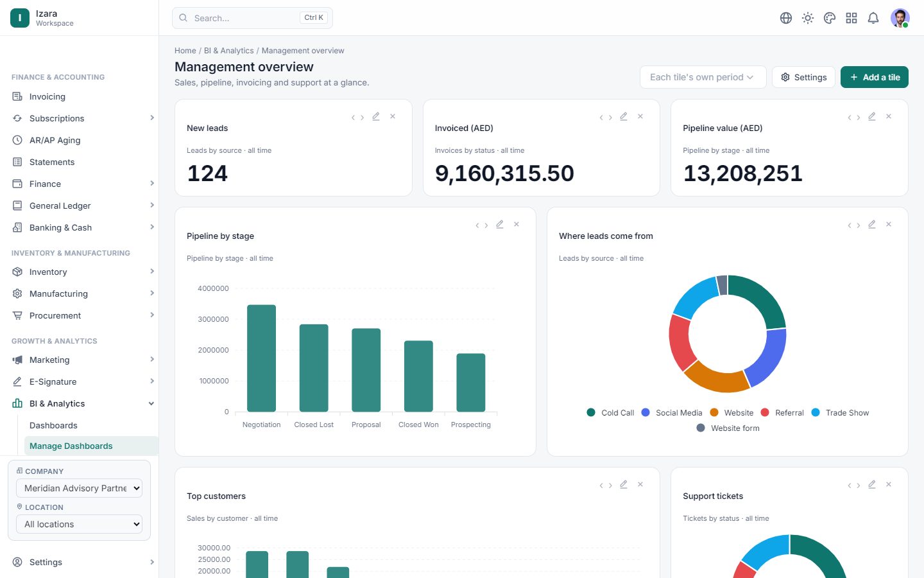
Task: Click Referral legend color dot
Action: (x=765, y=412)
